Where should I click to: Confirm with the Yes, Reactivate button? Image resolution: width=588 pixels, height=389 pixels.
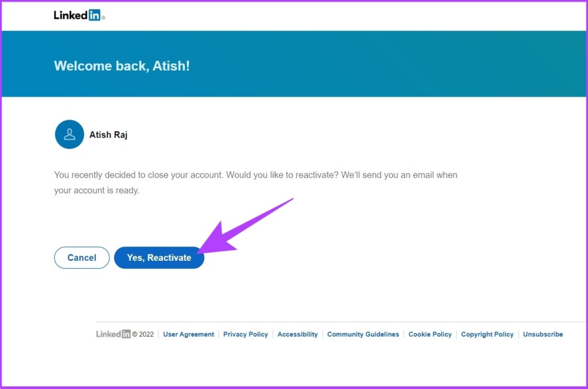[159, 258]
